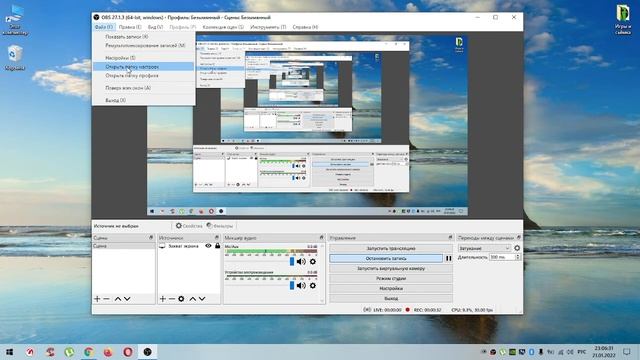
Task: Adjust the Устройство воспроизведения blue volume slider handle
Action: point(292,286)
